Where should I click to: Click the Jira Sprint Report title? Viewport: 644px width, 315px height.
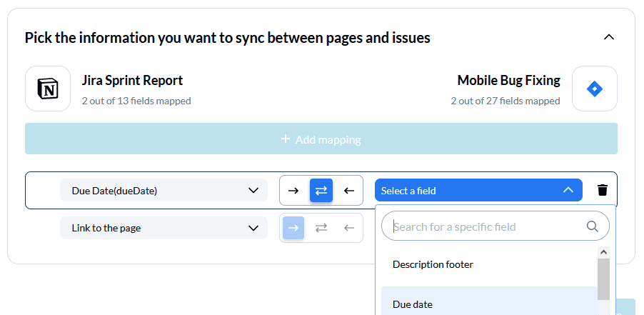tap(132, 80)
